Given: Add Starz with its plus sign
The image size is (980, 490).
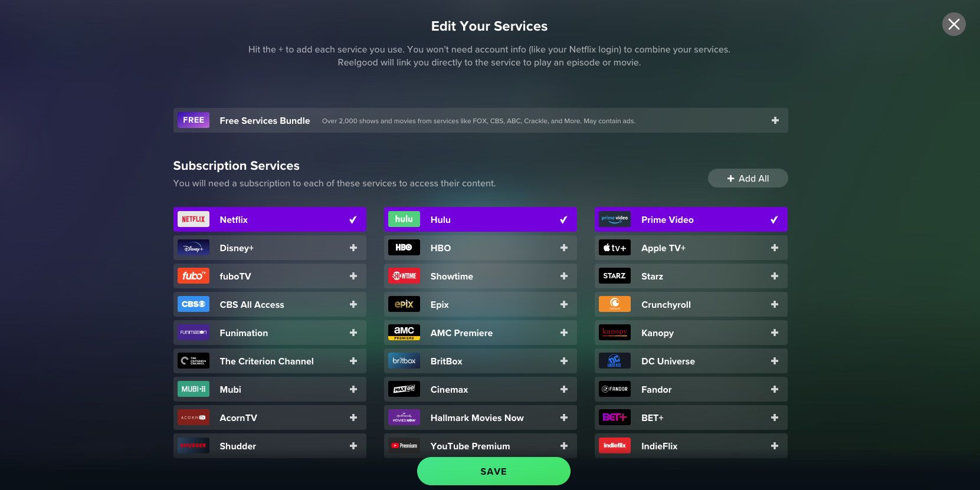Looking at the screenshot, I should pyautogui.click(x=775, y=276).
